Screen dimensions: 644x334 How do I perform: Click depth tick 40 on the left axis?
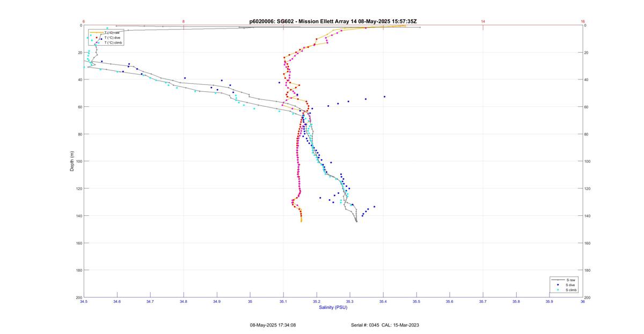coord(79,79)
